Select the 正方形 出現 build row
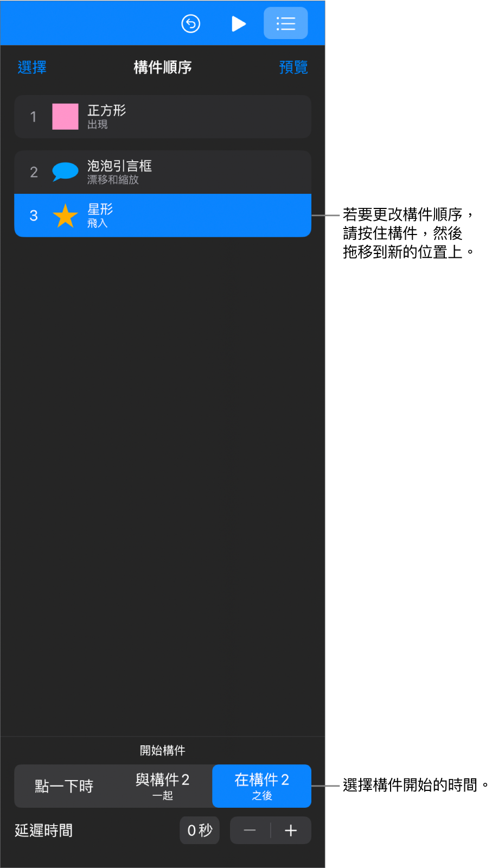The width and height of the screenshot is (498, 868). (x=163, y=117)
